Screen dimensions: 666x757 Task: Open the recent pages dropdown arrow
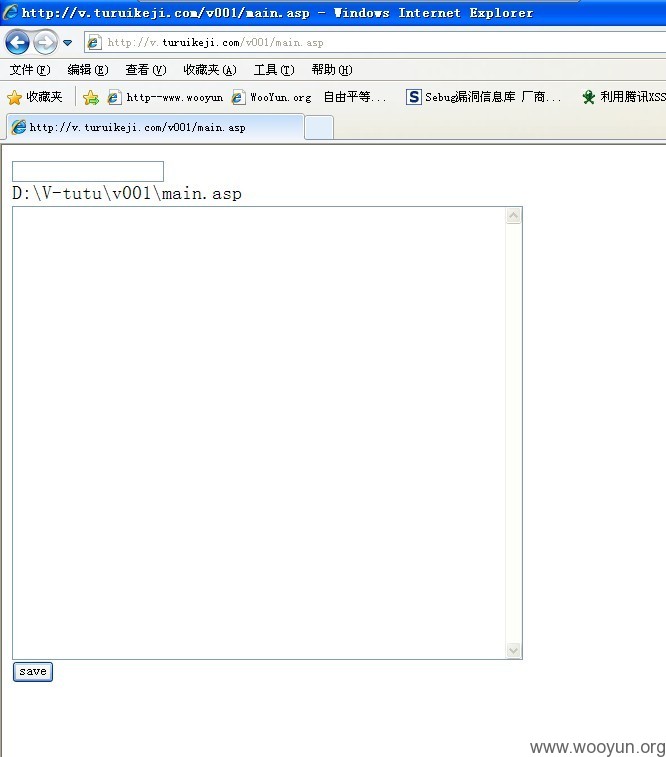tap(68, 43)
